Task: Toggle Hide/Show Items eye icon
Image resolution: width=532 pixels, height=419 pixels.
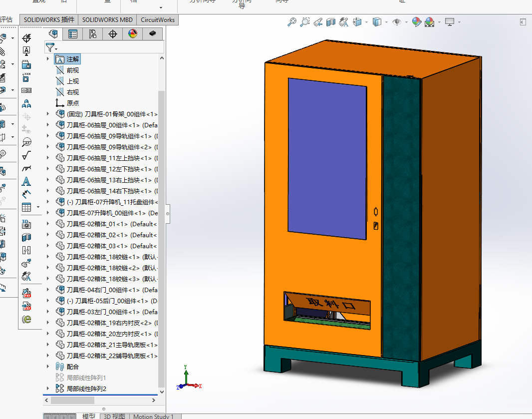Action: pyautogui.click(x=396, y=22)
